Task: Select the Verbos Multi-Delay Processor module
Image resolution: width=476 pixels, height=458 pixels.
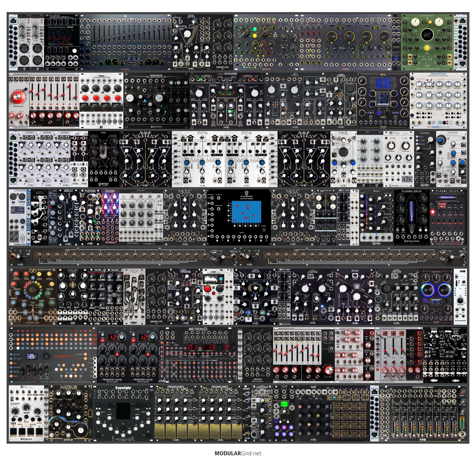Action: click(x=304, y=355)
